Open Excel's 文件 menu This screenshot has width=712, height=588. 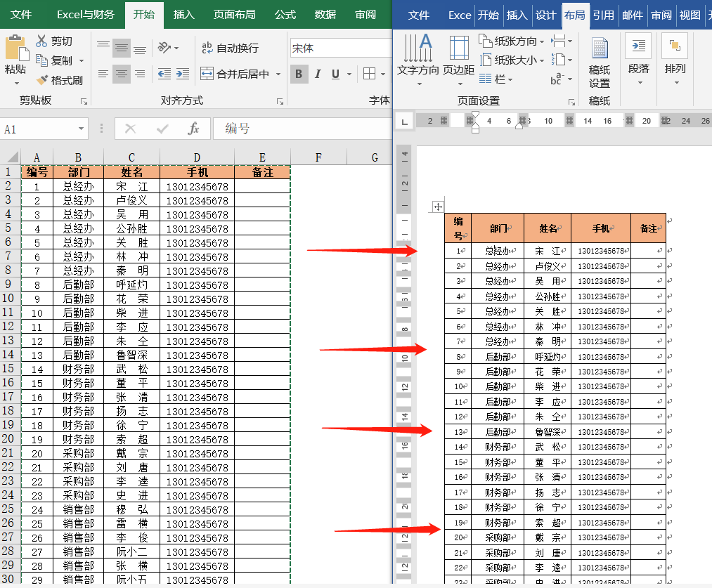[21, 15]
